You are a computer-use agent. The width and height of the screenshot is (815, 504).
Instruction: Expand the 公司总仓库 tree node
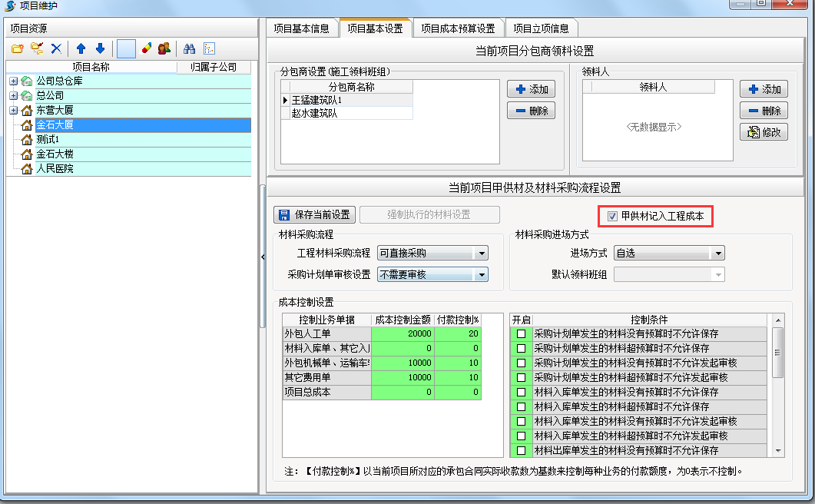pos(13,81)
